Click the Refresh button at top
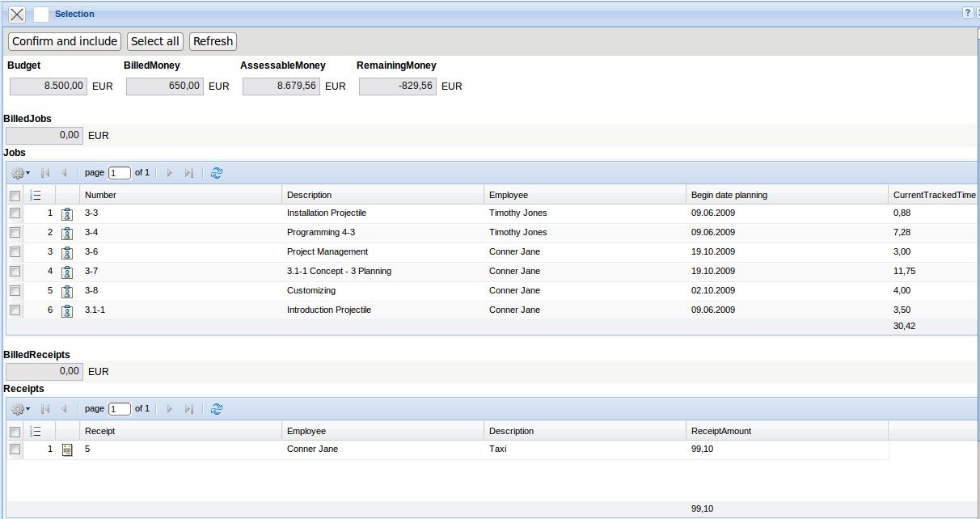The height and width of the screenshot is (519, 980). click(213, 41)
